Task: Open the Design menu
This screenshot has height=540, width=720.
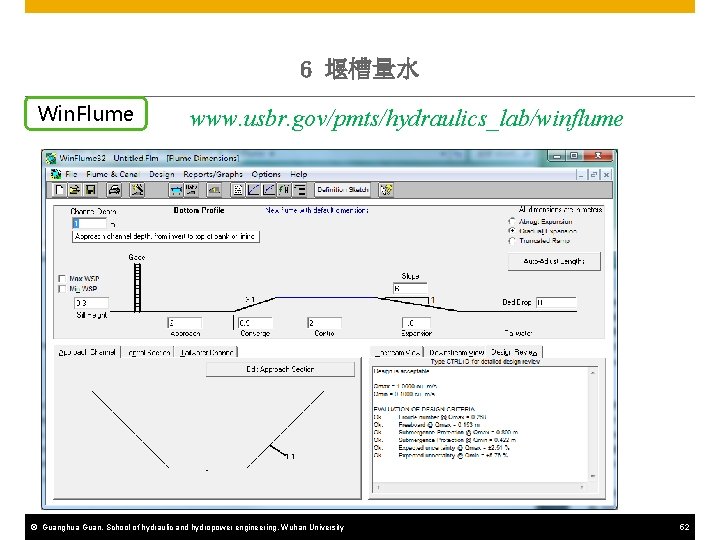Action: tap(162, 174)
